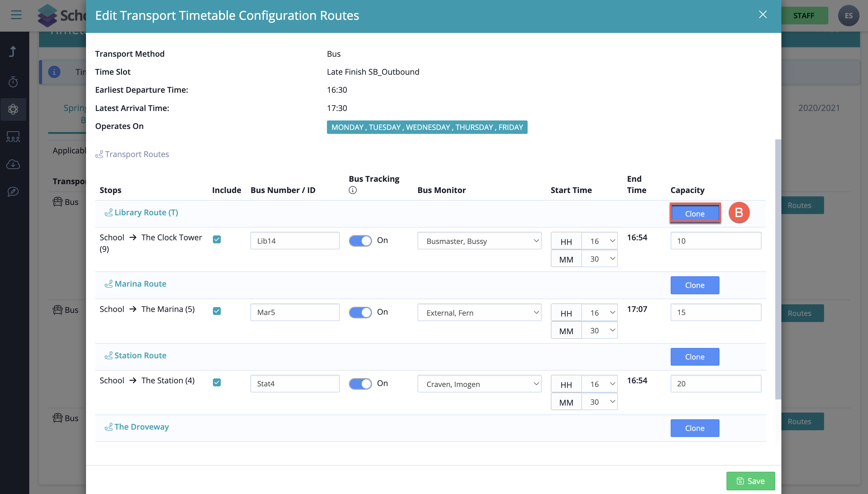Click the Bus Tracking info icon
This screenshot has width=868, height=494.
click(353, 190)
